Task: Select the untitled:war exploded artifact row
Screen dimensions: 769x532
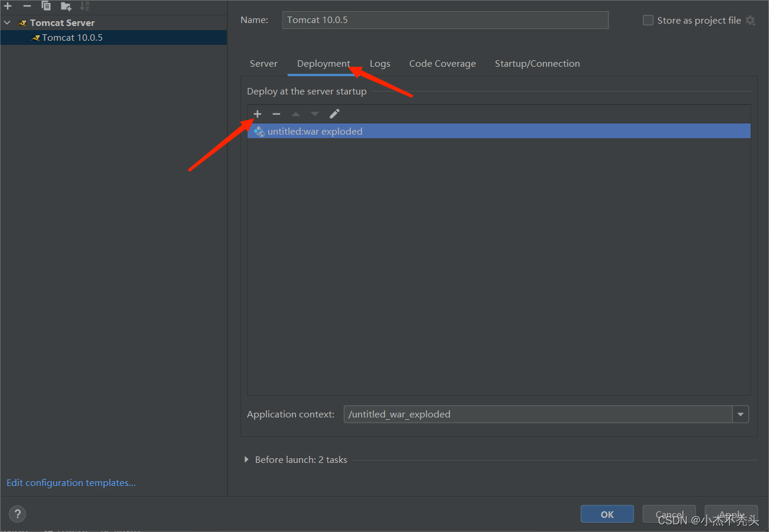Action: pyautogui.click(x=499, y=131)
